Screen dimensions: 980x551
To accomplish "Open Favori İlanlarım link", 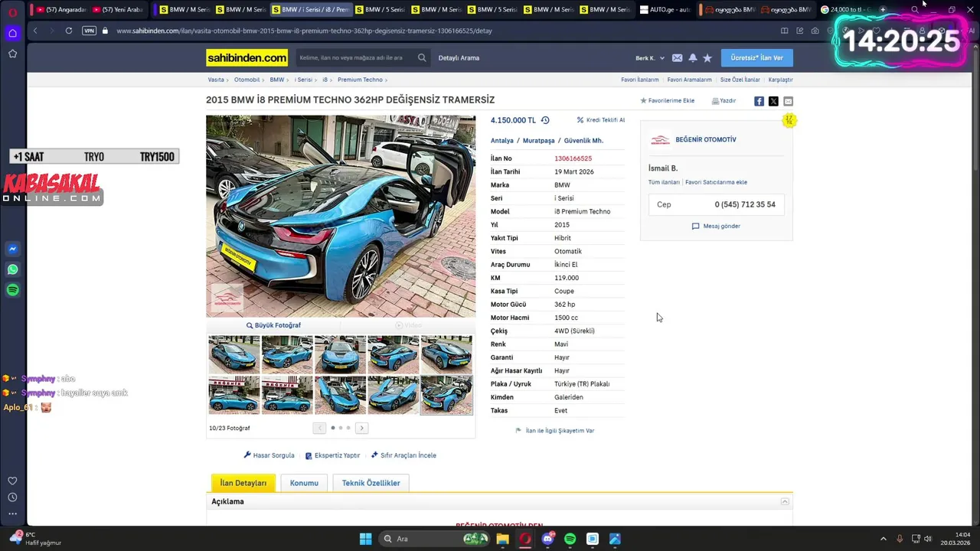I will 640,80.
